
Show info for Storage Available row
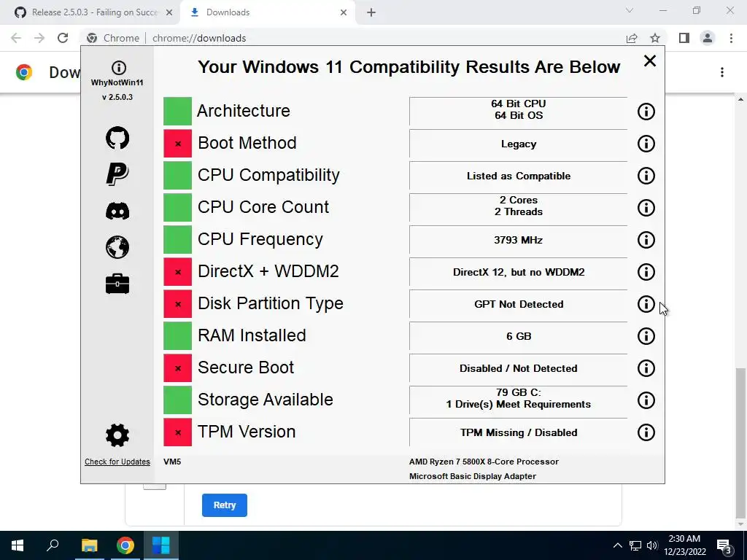pyautogui.click(x=646, y=400)
